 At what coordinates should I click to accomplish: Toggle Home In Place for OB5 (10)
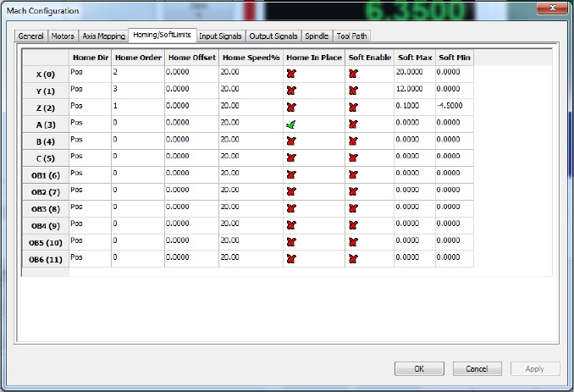pyautogui.click(x=291, y=242)
